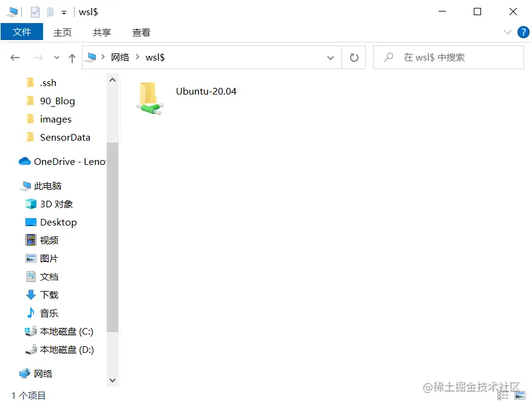Minimize the wsl$ window

point(442,12)
